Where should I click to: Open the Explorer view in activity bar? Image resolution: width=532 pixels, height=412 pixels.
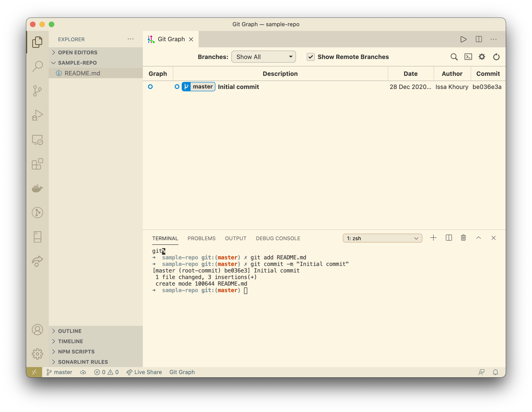click(x=37, y=42)
